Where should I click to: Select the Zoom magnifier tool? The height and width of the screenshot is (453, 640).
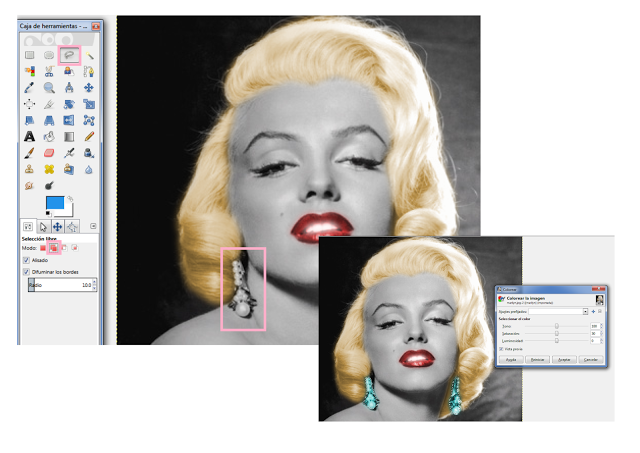(x=49, y=88)
